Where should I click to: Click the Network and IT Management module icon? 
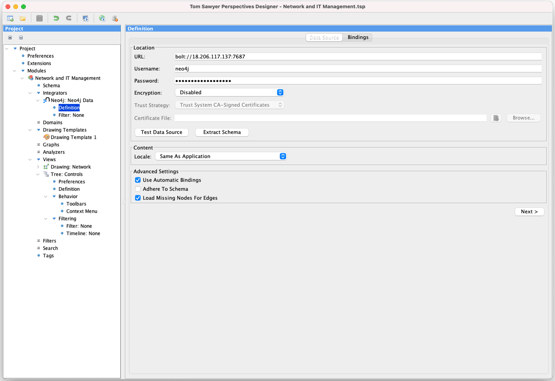tap(31, 78)
